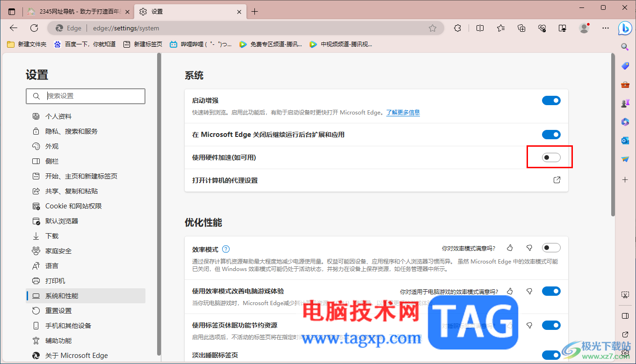
Task: Click the 搜索设置 search box
Action: 86,96
